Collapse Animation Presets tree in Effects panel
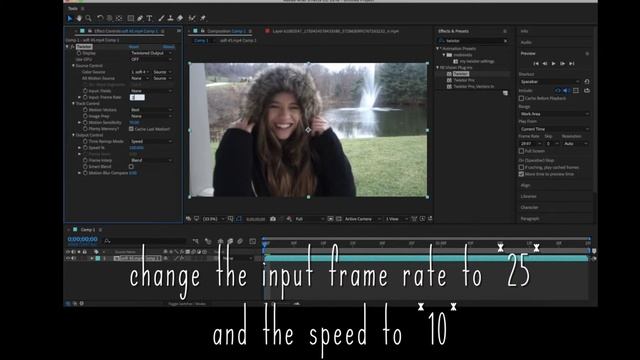The width and height of the screenshot is (640, 360). (x=438, y=49)
